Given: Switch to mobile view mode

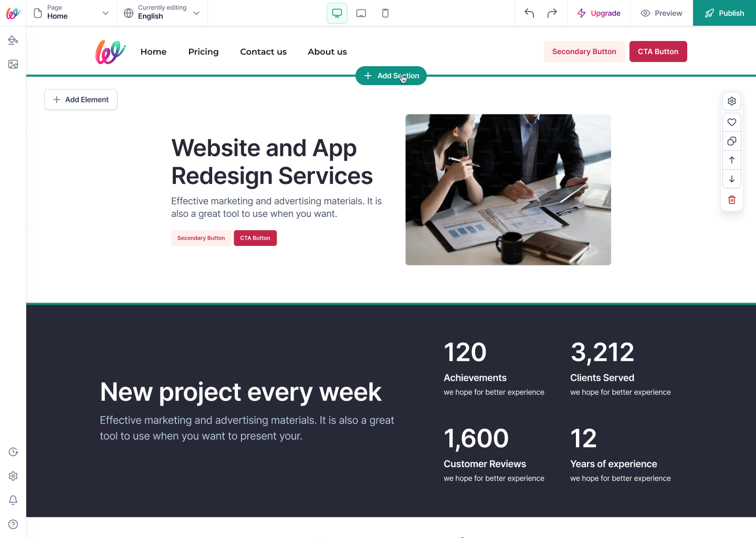Looking at the screenshot, I should pos(385,13).
